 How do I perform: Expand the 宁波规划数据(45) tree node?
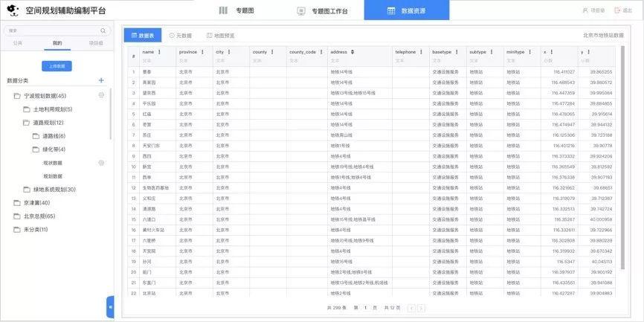(45, 96)
